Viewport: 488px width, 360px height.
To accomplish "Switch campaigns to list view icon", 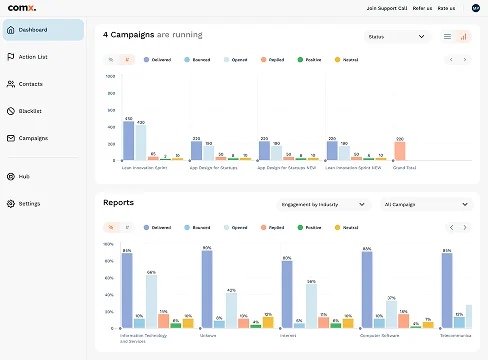I will pyautogui.click(x=447, y=37).
